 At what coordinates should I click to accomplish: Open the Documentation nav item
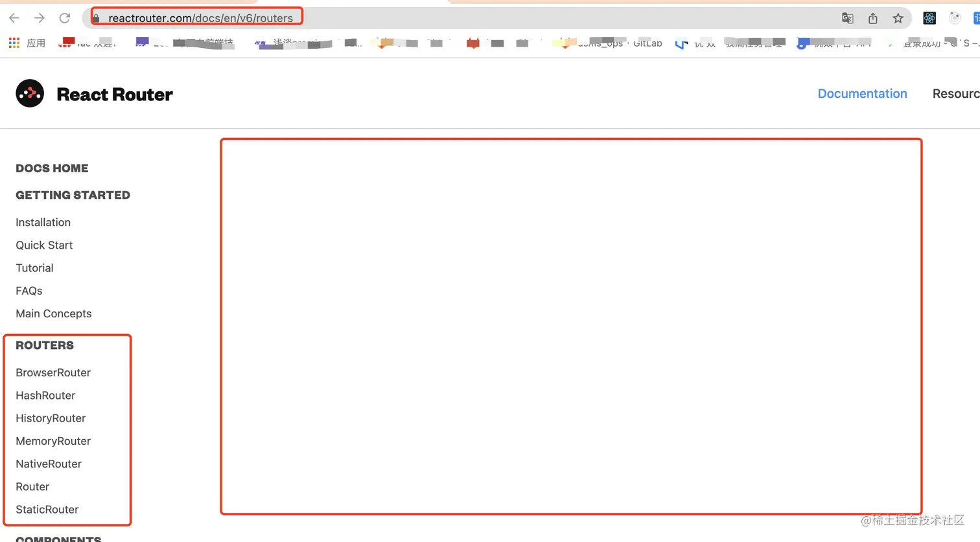coord(862,94)
